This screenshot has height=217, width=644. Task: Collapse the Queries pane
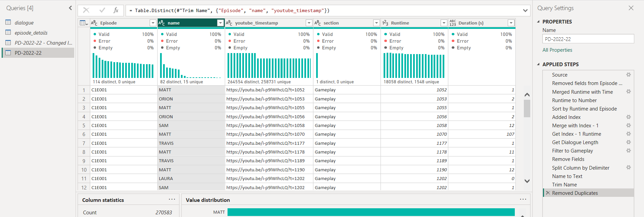[70, 8]
